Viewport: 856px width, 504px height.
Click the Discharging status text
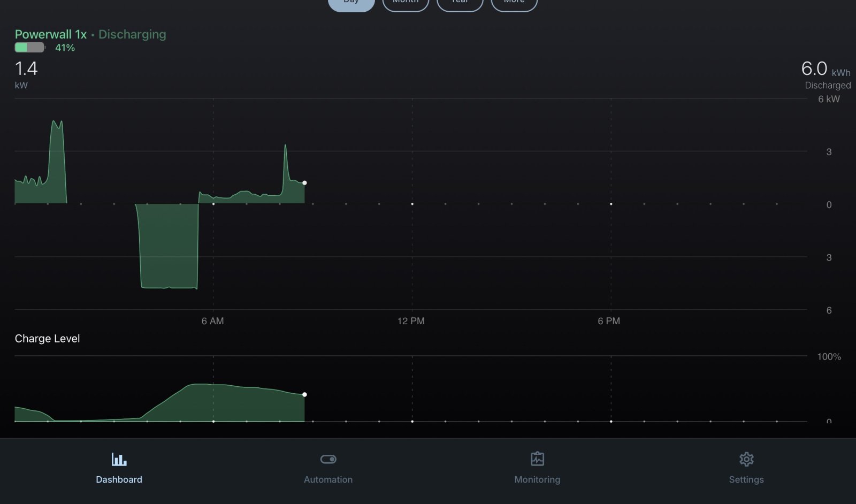tap(132, 34)
